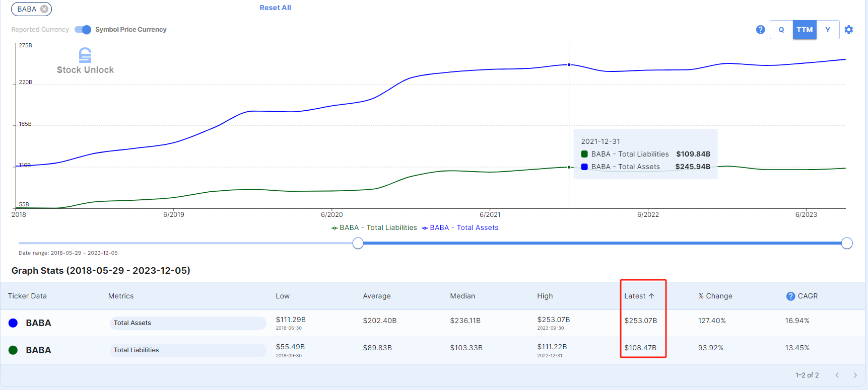Image resolution: width=868 pixels, height=390 pixels.
Task: Click the $55.49B low value
Action: (x=290, y=347)
